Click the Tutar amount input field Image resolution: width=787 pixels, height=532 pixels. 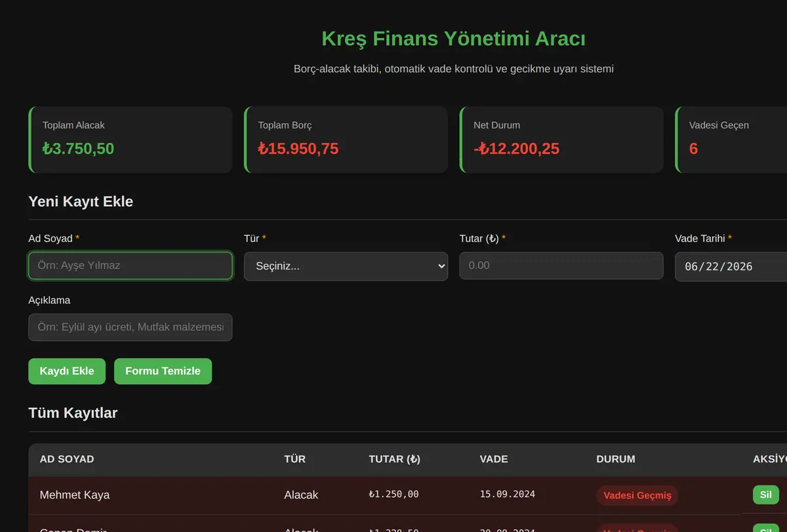point(561,266)
